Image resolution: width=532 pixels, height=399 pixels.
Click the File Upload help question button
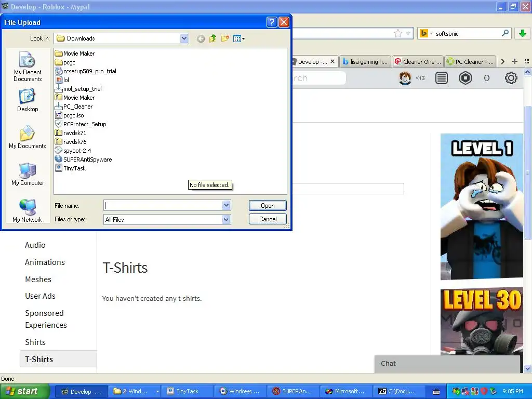pos(272,22)
